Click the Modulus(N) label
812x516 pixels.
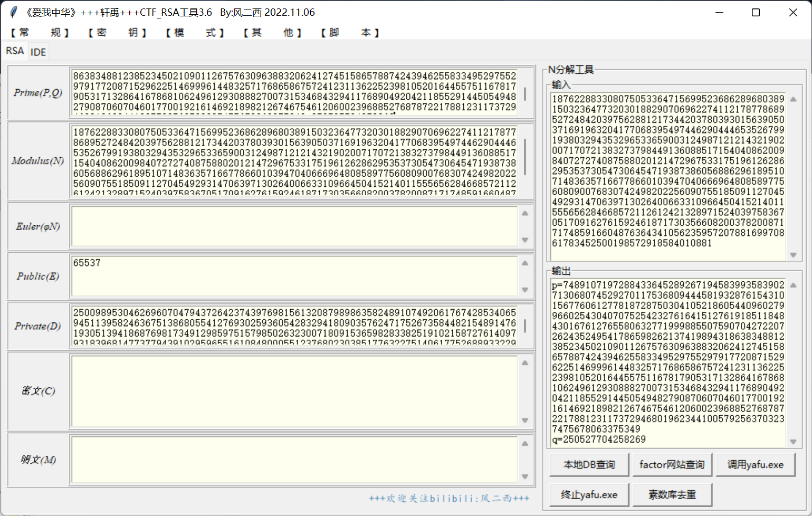click(38, 160)
